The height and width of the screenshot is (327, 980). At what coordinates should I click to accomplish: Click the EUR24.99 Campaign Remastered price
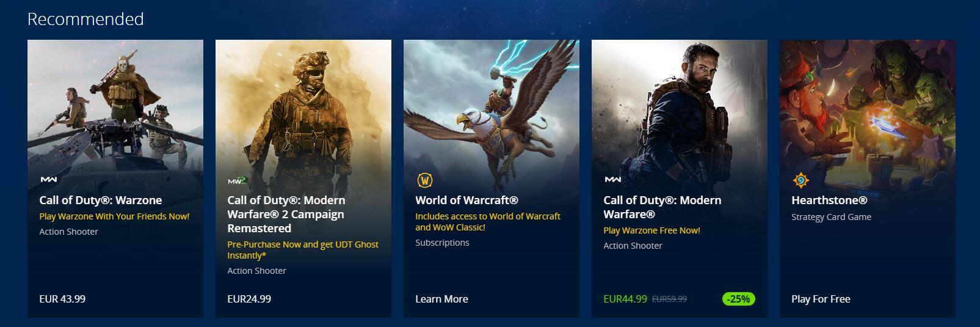pyautogui.click(x=249, y=299)
